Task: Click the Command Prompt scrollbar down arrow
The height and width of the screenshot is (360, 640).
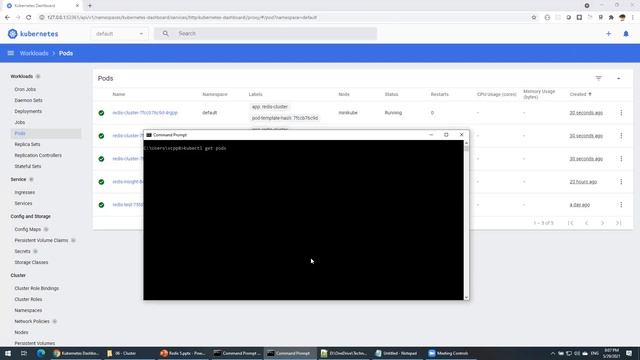Action: (x=467, y=298)
